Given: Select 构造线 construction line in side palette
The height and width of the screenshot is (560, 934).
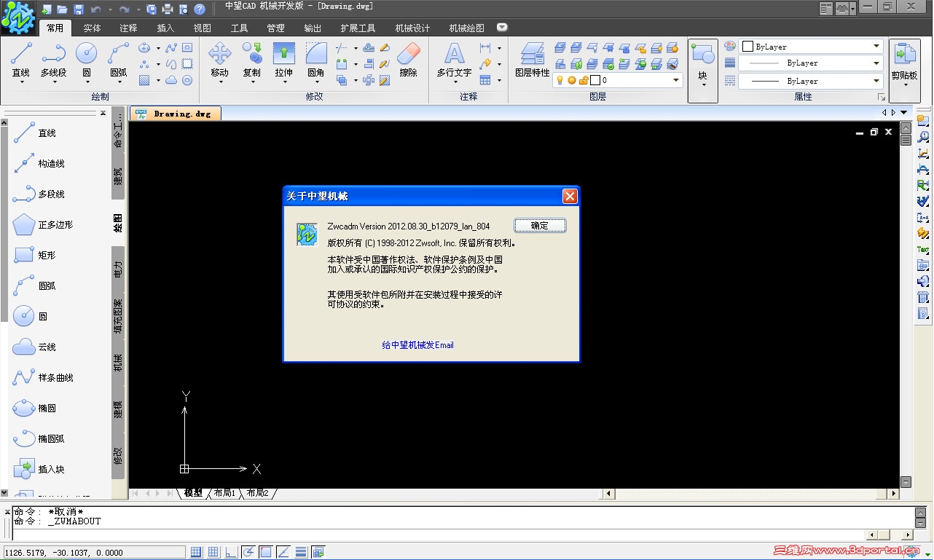Looking at the screenshot, I should (x=39, y=164).
